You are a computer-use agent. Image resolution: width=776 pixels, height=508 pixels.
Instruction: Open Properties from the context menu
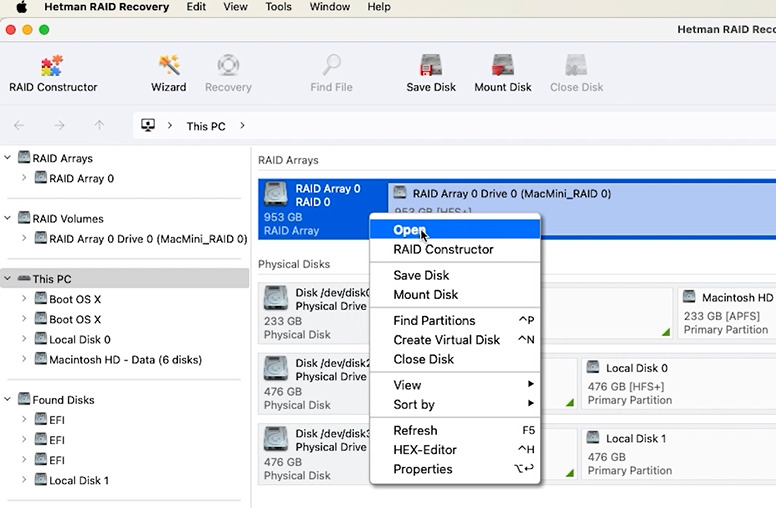[455, 469]
